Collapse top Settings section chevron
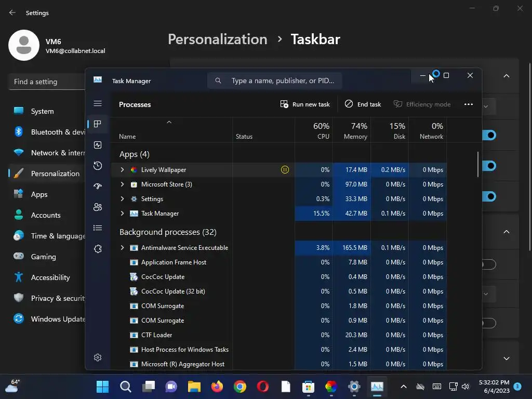 (507, 76)
